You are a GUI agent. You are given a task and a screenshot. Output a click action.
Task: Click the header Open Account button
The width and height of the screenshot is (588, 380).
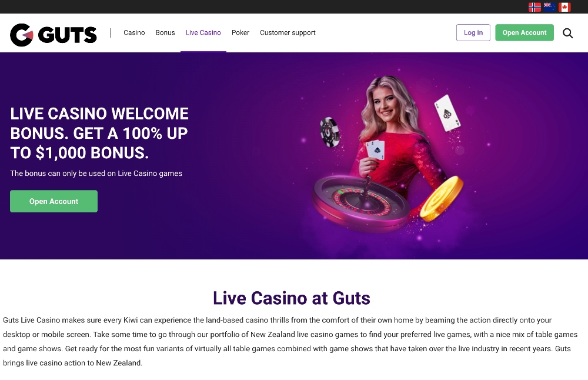[x=524, y=32]
